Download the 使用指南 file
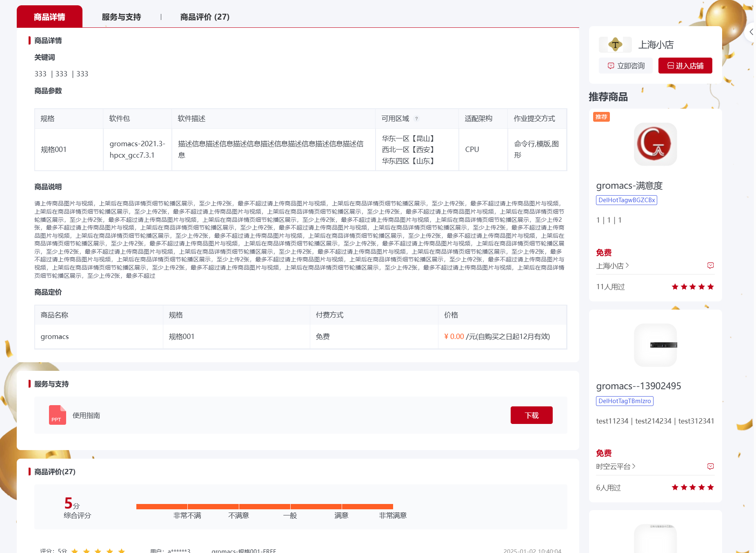 click(x=531, y=415)
